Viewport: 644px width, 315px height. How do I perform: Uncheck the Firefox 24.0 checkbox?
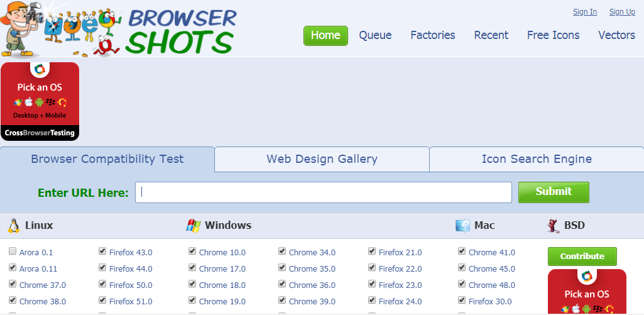click(x=372, y=300)
